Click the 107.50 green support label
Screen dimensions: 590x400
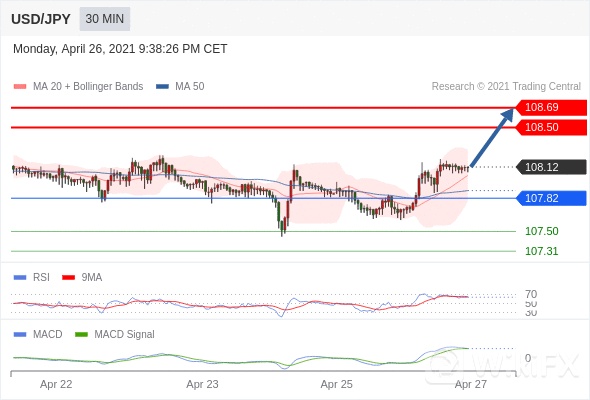point(541,231)
